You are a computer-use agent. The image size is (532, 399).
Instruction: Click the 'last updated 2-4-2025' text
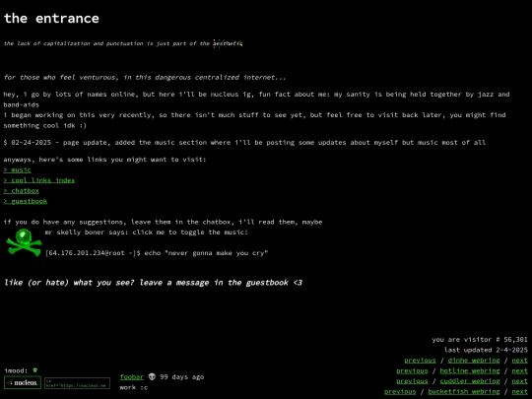point(486,350)
